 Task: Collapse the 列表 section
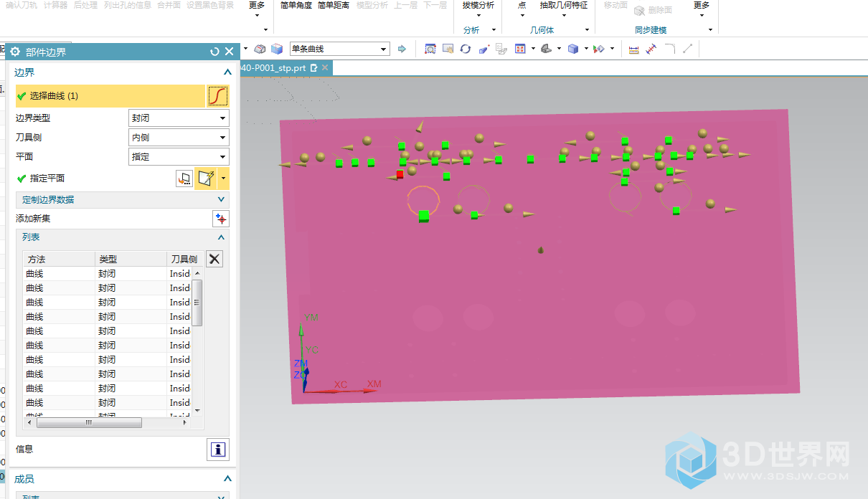pyautogui.click(x=222, y=237)
